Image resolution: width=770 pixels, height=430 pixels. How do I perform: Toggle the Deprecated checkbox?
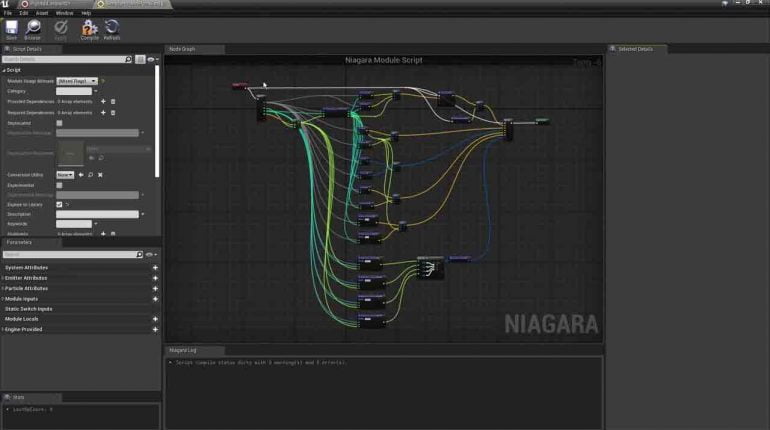tap(59, 123)
